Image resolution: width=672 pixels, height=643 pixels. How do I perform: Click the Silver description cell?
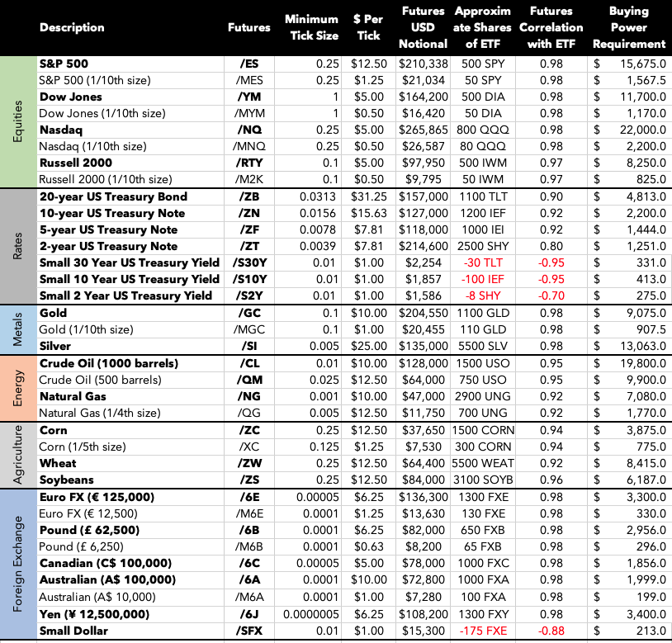pos(55,346)
